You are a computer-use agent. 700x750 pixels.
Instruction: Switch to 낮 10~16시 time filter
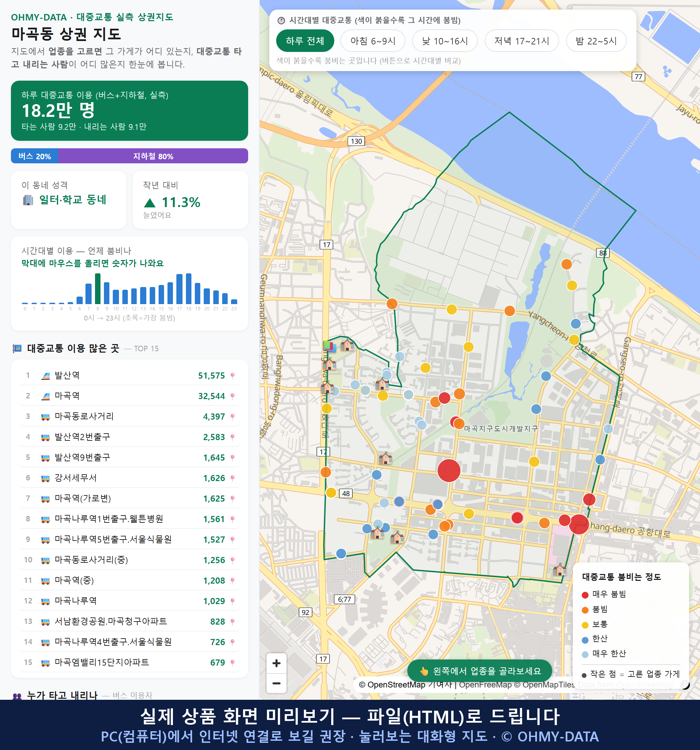pos(445,41)
